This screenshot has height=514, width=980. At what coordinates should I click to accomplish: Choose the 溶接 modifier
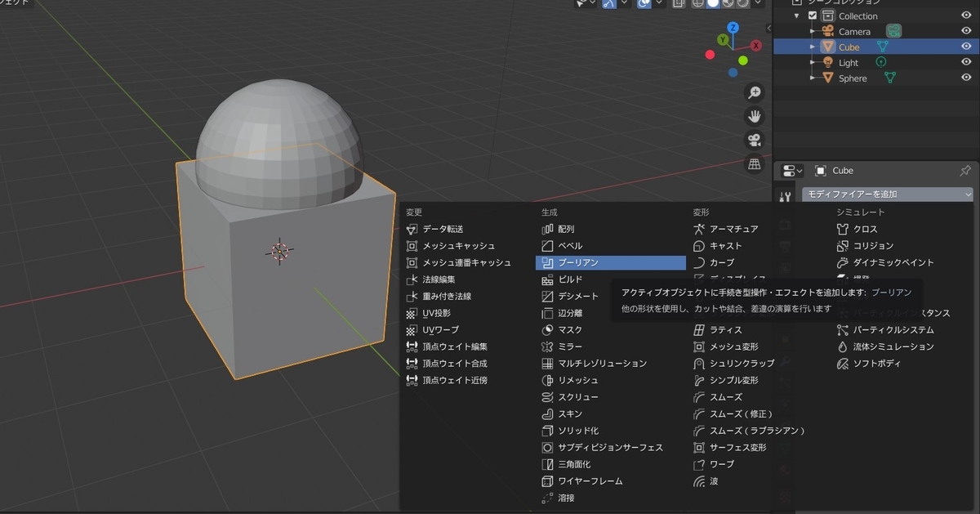(x=611, y=498)
